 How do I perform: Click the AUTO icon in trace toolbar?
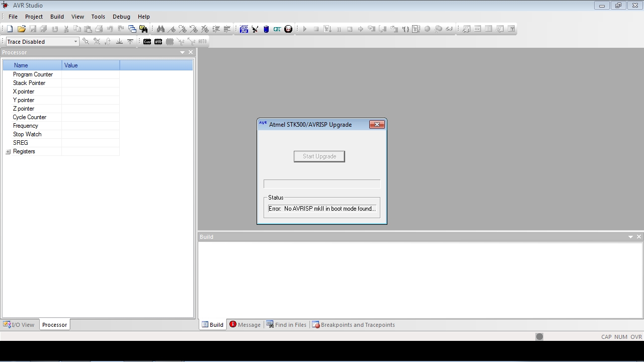pyautogui.click(x=202, y=42)
